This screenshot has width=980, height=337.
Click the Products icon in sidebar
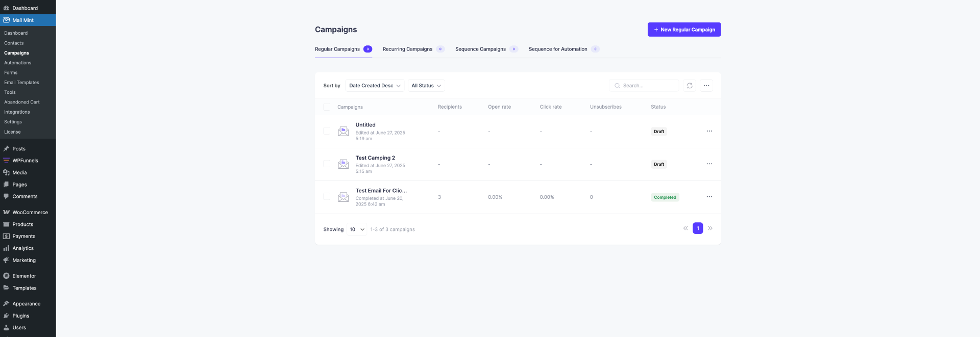pos(6,224)
